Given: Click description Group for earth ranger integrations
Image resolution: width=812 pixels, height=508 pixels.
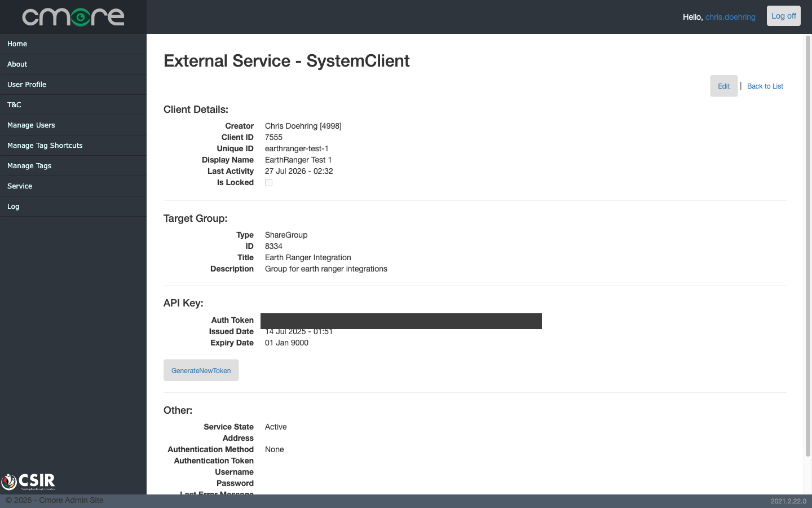Looking at the screenshot, I should [x=326, y=269].
